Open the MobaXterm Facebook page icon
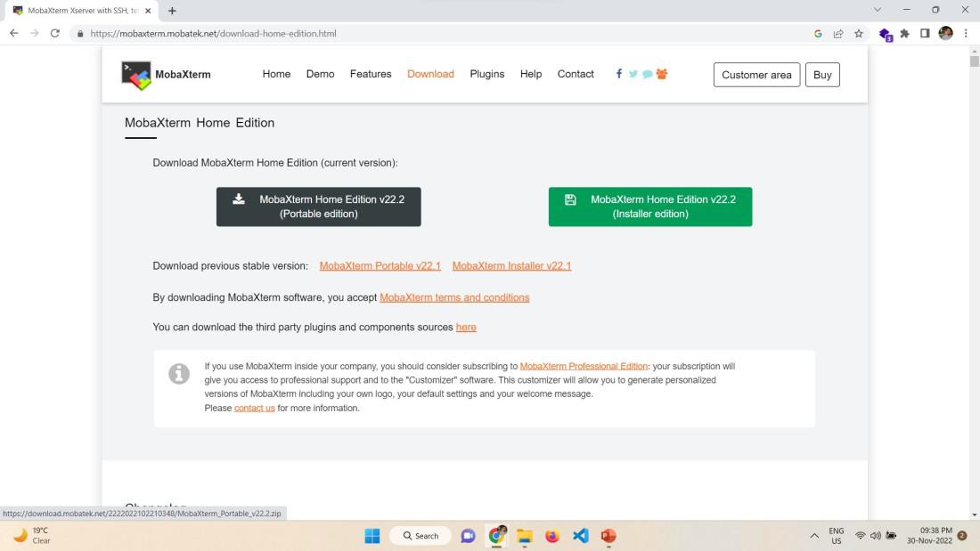The width and height of the screenshot is (980, 551). [619, 74]
